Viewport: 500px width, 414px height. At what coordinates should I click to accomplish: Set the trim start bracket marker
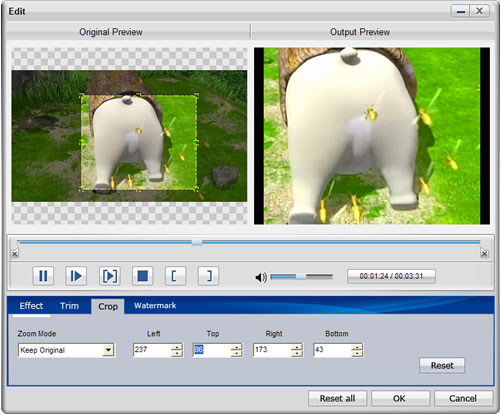[175, 276]
